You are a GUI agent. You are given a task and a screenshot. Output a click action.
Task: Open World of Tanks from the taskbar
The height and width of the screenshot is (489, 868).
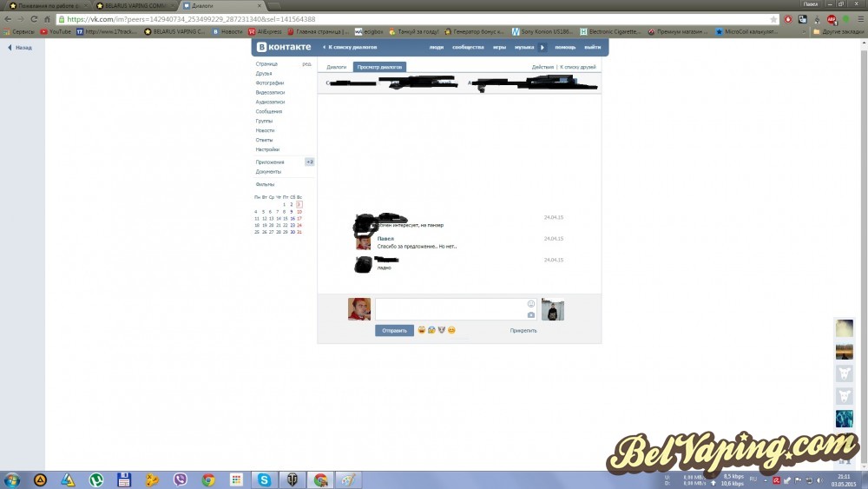(293, 479)
